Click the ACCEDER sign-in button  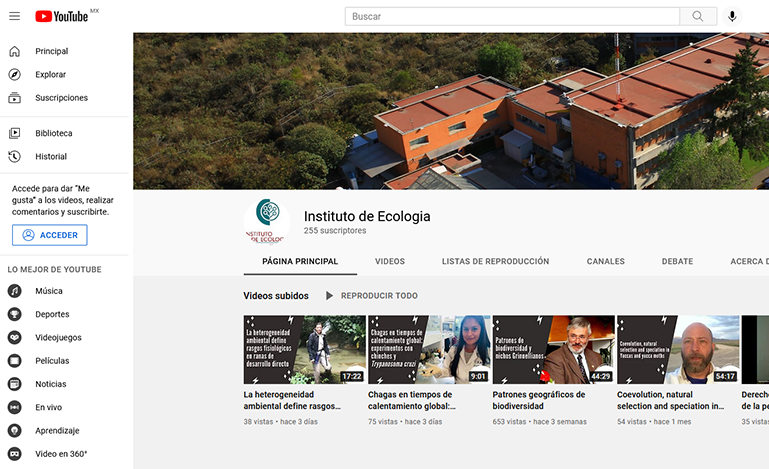50,235
